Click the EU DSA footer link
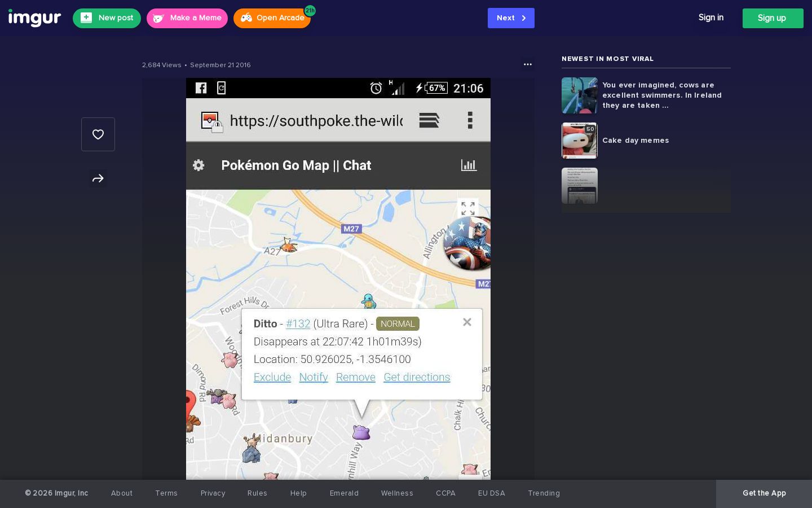The height and width of the screenshot is (508, 812). click(492, 493)
